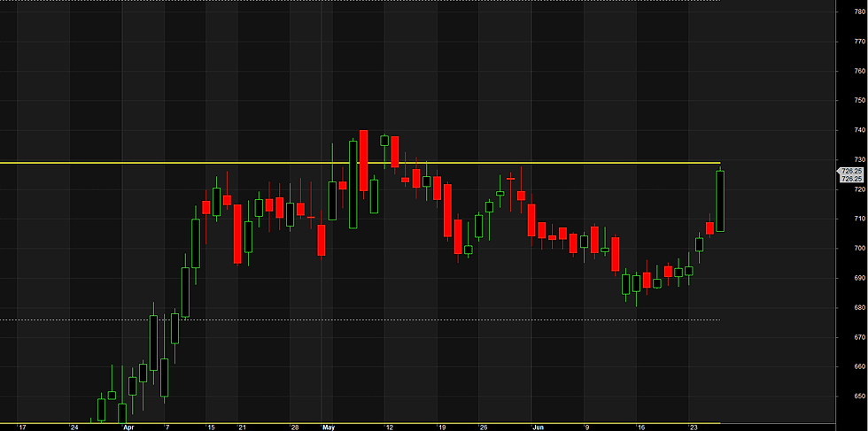The image size is (868, 431).
Task: Click the 680 price axis label
Action: tap(860, 308)
